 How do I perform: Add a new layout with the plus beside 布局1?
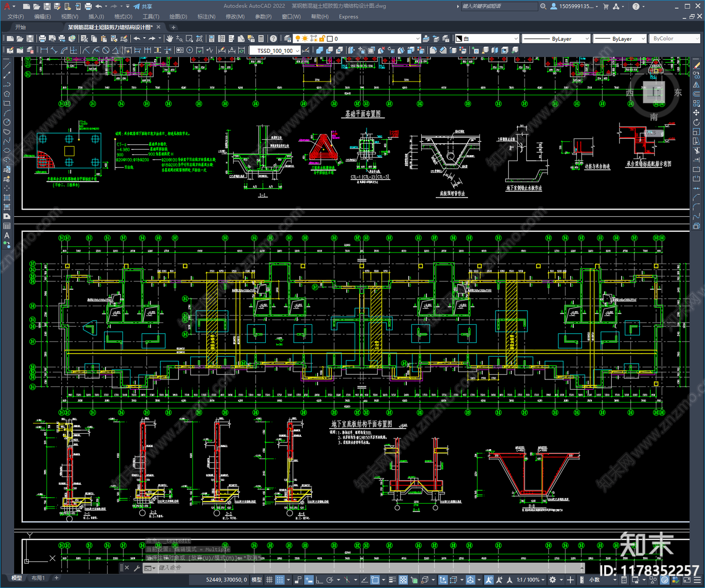[x=56, y=578]
